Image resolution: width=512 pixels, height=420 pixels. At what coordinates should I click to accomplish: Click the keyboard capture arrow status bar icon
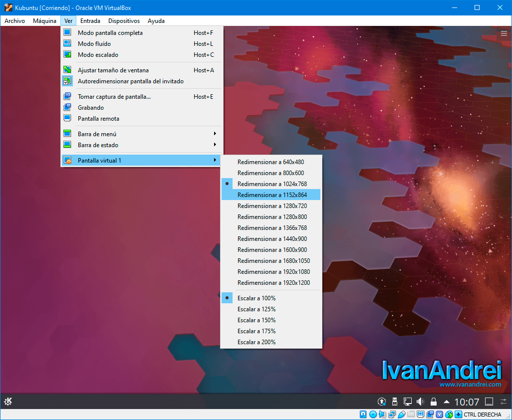tap(459, 415)
